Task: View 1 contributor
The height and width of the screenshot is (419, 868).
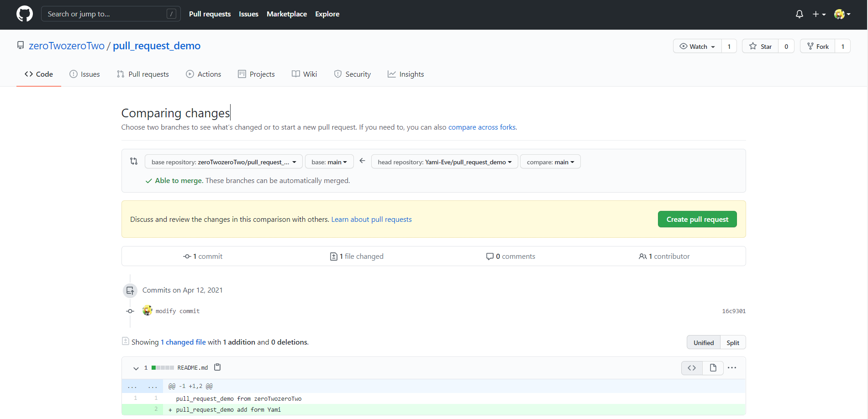Action: pos(664,256)
